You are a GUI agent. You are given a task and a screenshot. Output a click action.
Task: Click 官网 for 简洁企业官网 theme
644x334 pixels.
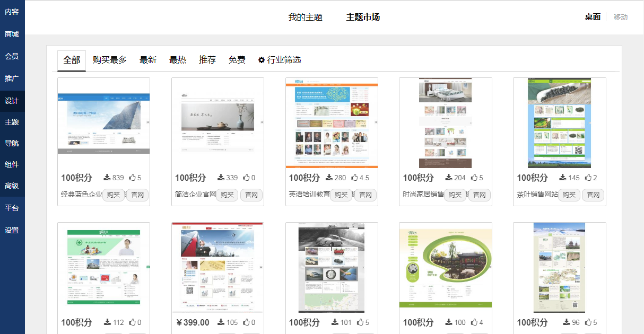point(251,195)
